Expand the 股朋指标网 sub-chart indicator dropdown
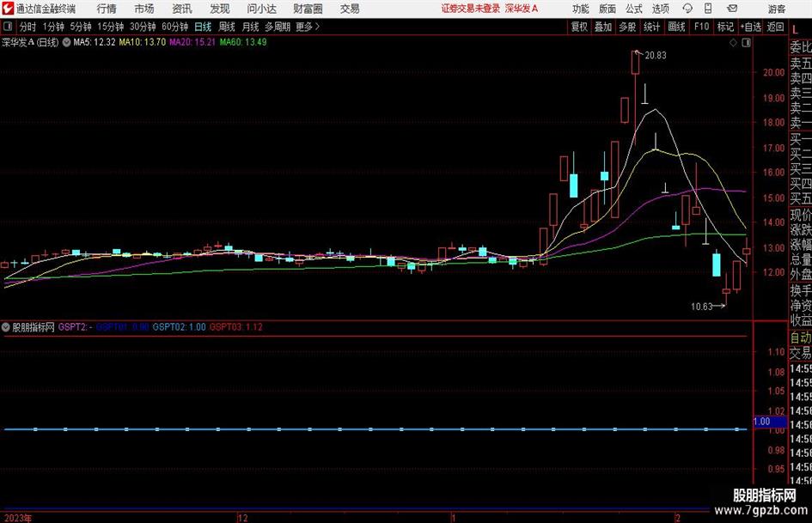 click(6, 327)
